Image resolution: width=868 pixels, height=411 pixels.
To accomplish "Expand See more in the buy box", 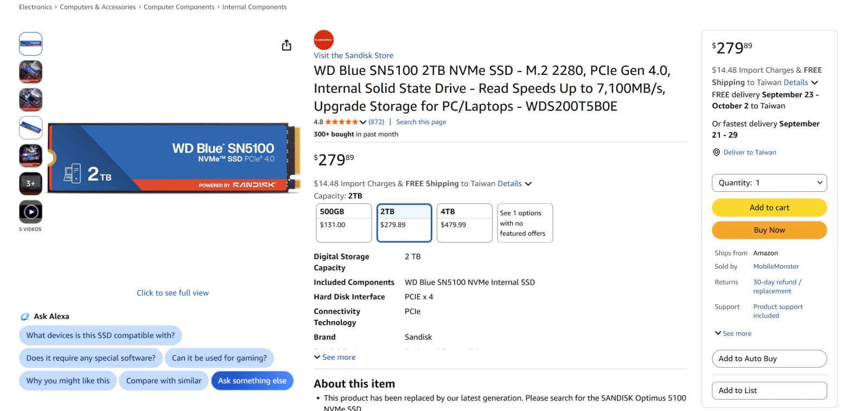I will (733, 333).
